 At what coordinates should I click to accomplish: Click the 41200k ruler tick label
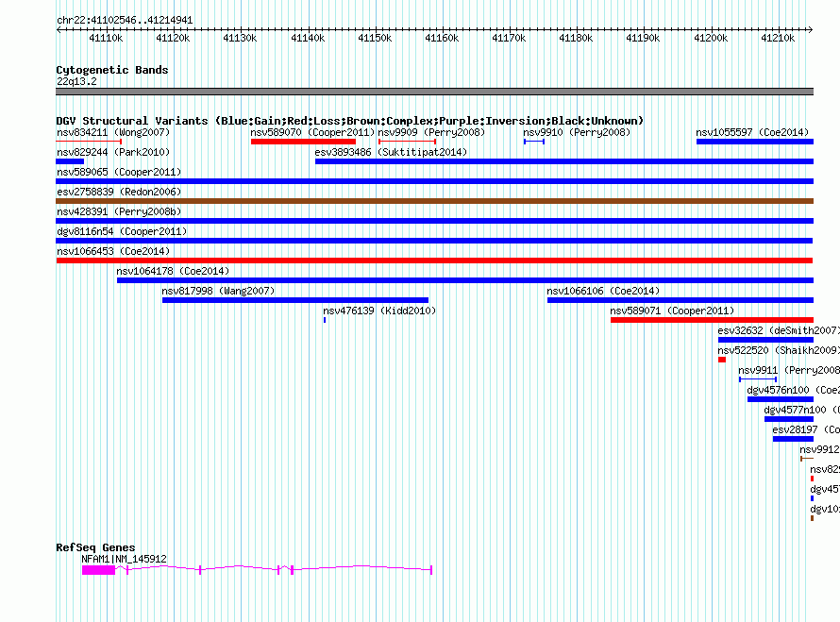[711, 38]
